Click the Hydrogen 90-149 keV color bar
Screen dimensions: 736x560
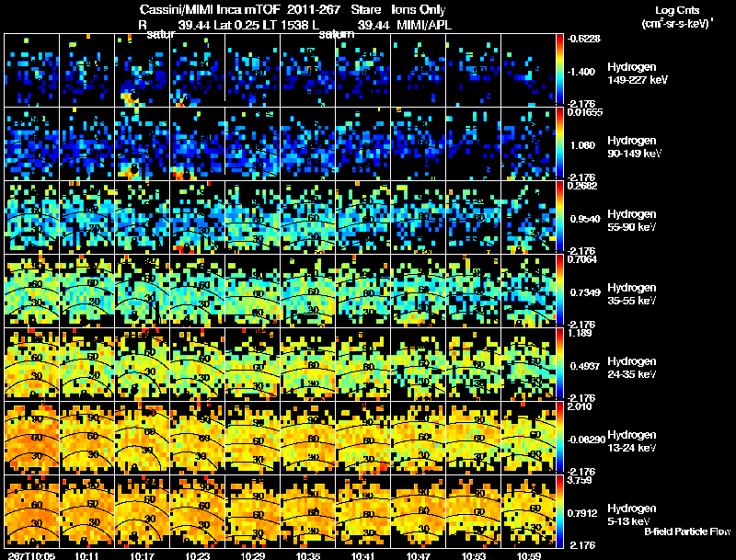point(559,143)
